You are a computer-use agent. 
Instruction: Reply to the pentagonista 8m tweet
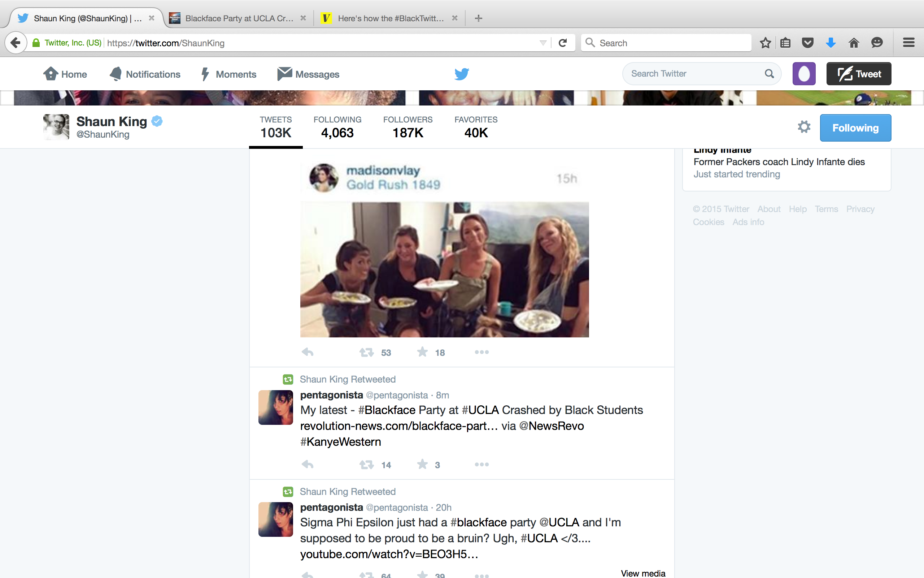coord(308,465)
